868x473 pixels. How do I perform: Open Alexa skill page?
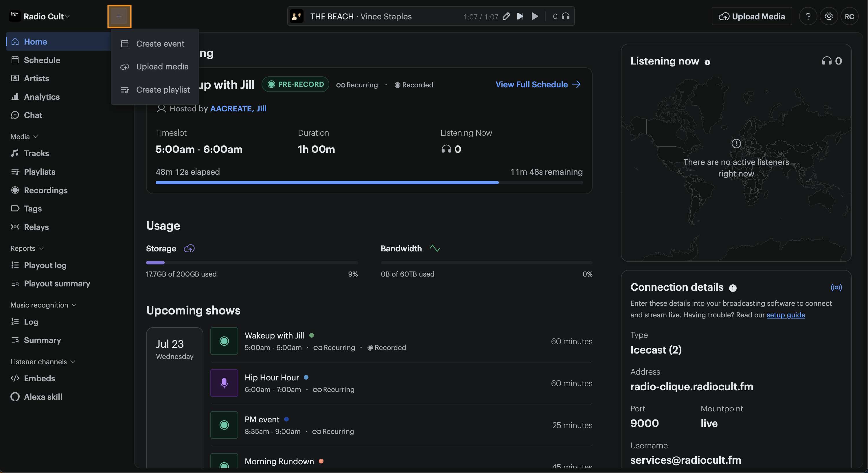click(x=43, y=397)
